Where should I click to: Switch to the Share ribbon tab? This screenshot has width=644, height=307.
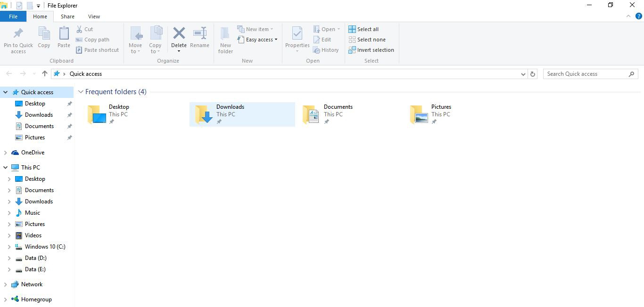tap(67, 16)
